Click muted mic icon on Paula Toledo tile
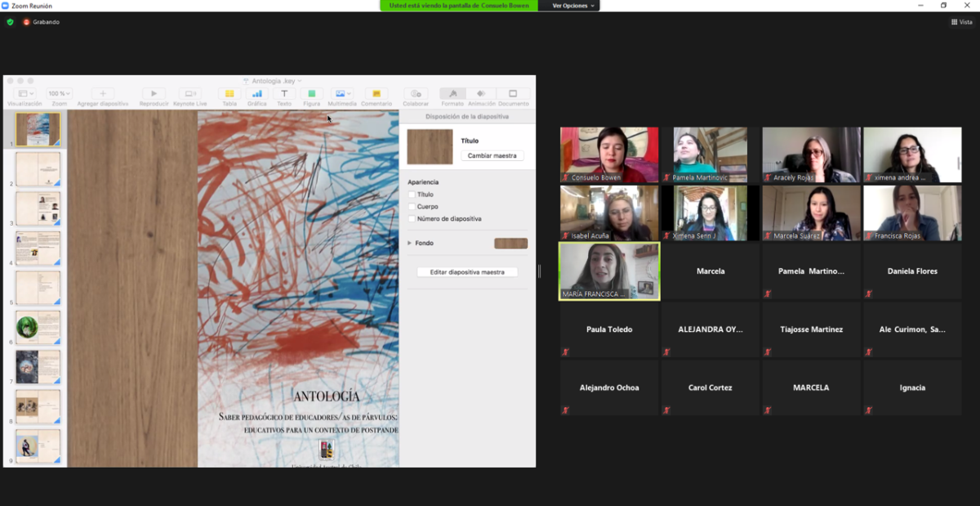980x506 pixels. (565, 352)
